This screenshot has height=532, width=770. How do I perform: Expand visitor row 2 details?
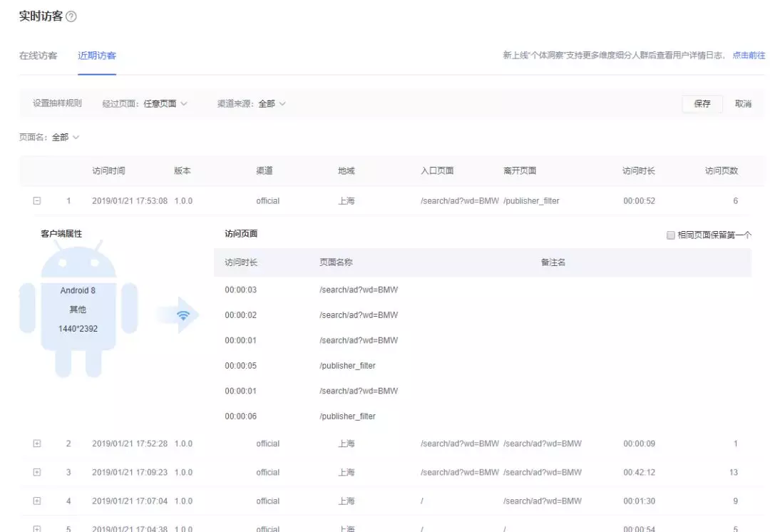37,444
